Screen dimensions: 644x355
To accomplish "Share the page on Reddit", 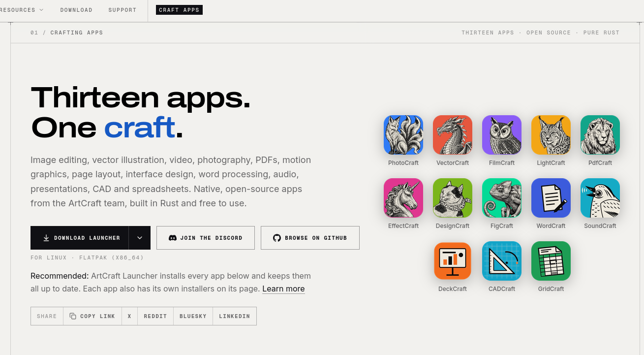I will pyautogui.click(x=155, y=316).
